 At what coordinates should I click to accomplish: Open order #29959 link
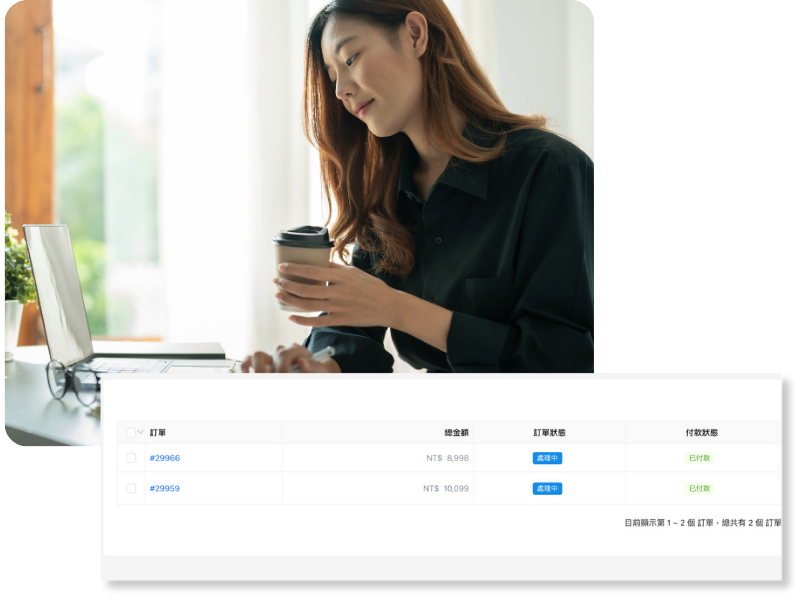[x=165, y=488]
